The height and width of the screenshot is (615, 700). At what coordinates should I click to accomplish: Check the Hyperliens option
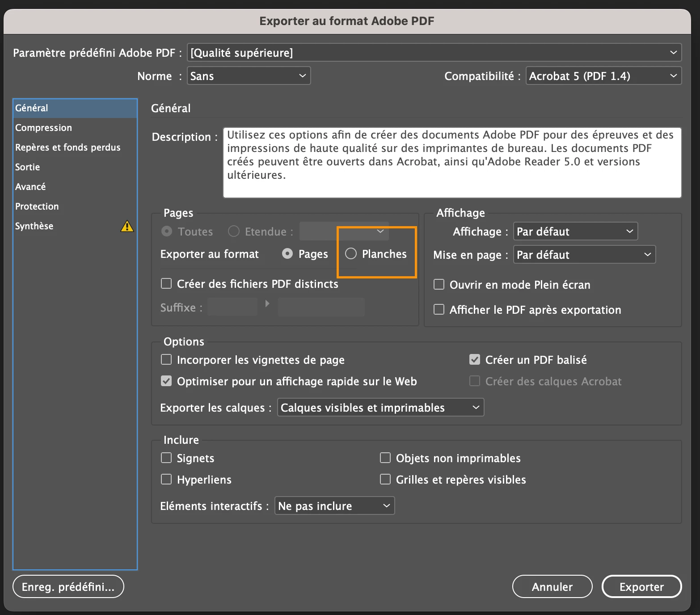[x=166, y=480]
